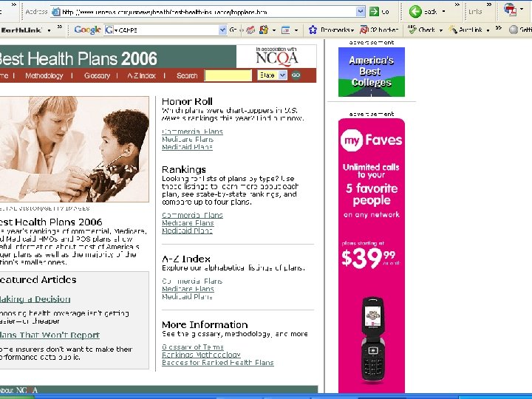
Task: Open the Glossary of Terms link
Action: tap(193, 347)
